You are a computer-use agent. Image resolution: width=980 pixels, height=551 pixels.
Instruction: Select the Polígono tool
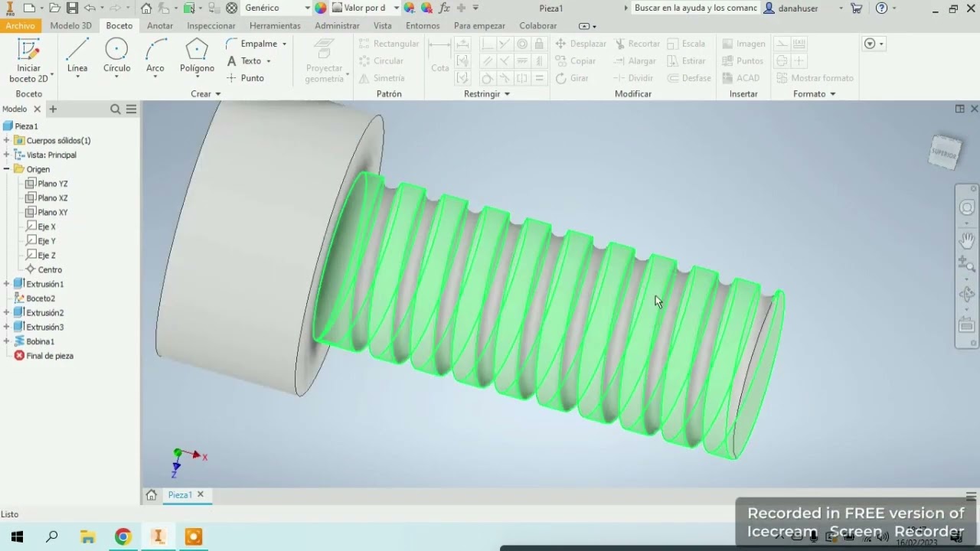point(197,57)
